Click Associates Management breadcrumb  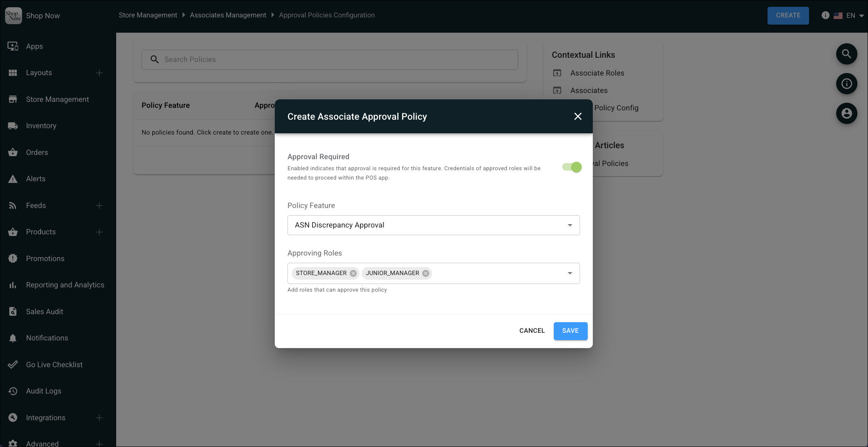pos(228,15)
